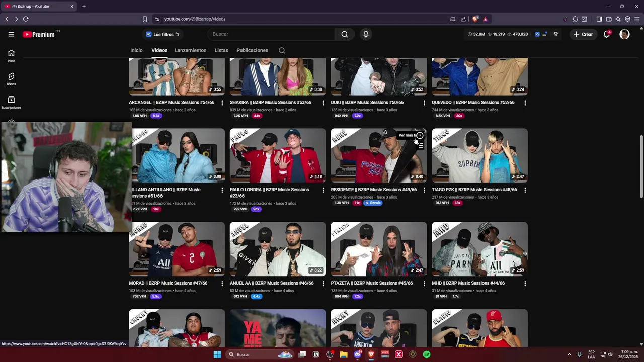Image resolution: width=644 pixels, height=362 pixels.
Task: Switch to the Lanzamientos tab
Action: pos(190,50)
